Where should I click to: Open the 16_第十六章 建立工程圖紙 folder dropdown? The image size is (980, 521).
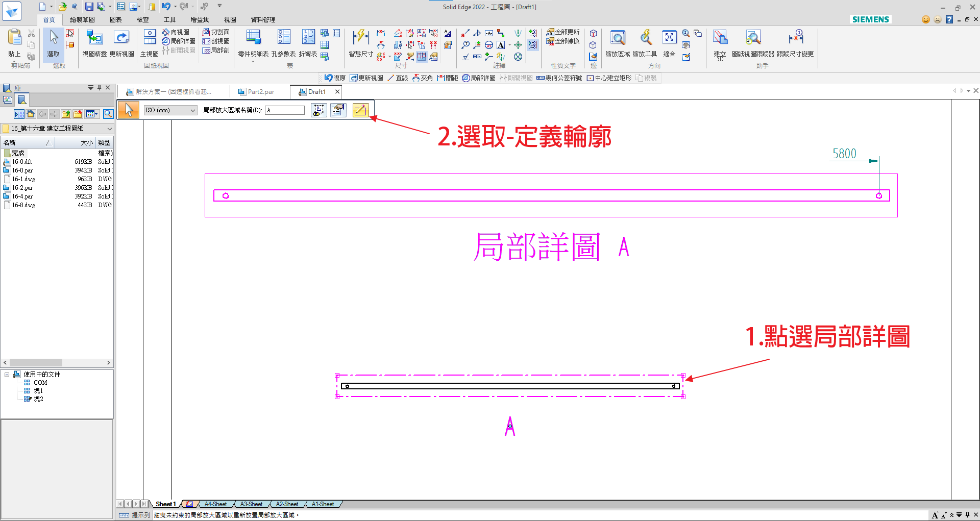tap(57, 129)
